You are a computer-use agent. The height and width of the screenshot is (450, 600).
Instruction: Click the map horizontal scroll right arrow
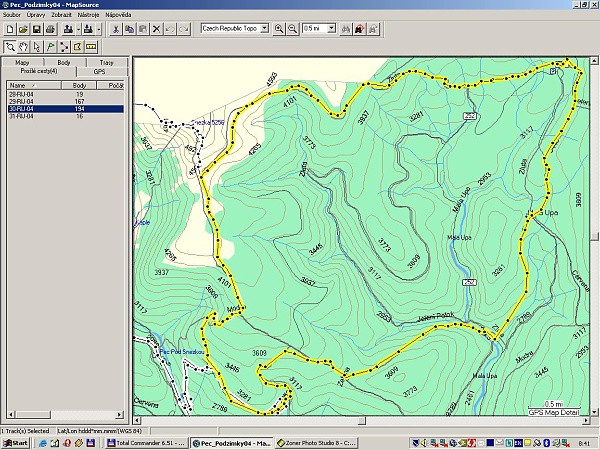[586, 421]
